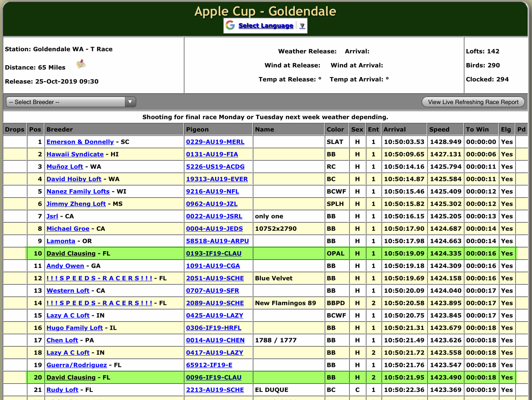
Task: Click View Live Refreshing Race Report
Action: click(x=473, y=102)
